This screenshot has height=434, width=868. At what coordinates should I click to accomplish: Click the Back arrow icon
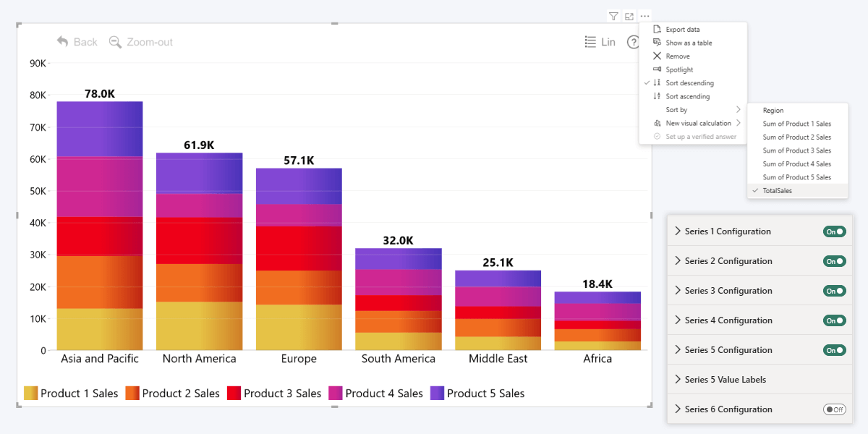63,42
